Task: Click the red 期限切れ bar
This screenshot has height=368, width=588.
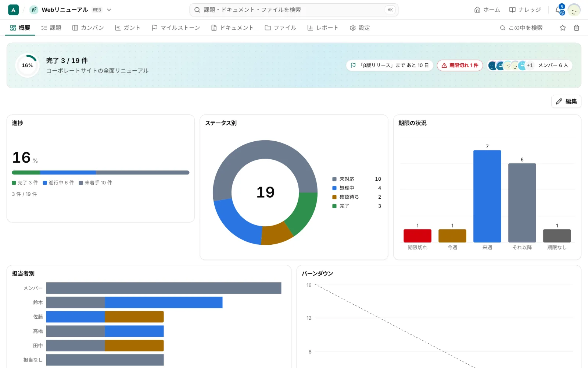Action: (x=417, y=236)
